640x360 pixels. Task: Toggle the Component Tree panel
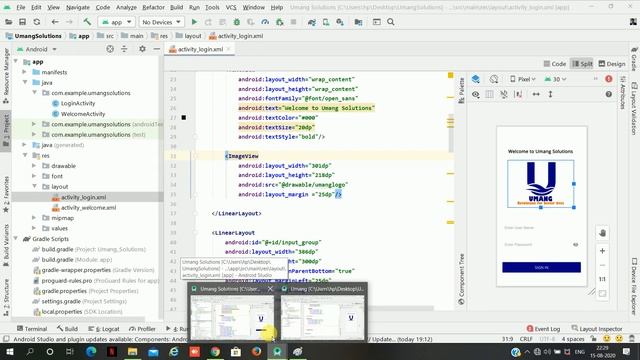point(462,279)
